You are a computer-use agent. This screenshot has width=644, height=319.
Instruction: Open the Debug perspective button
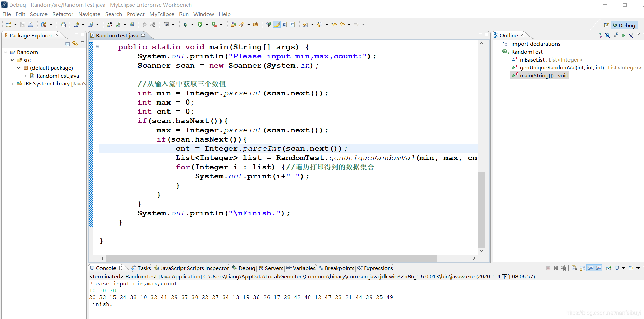click(624, 25)
